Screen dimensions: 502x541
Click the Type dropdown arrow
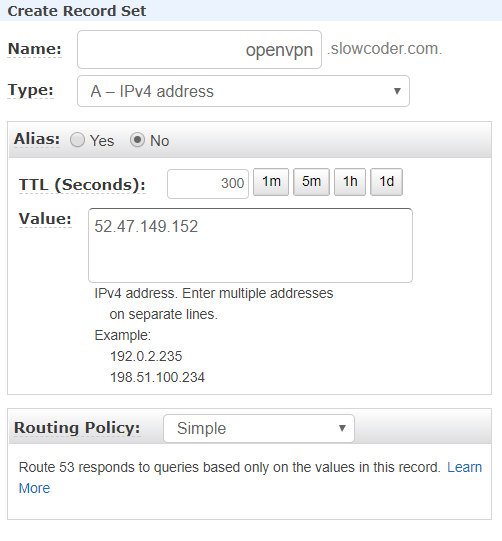[397, 91]
